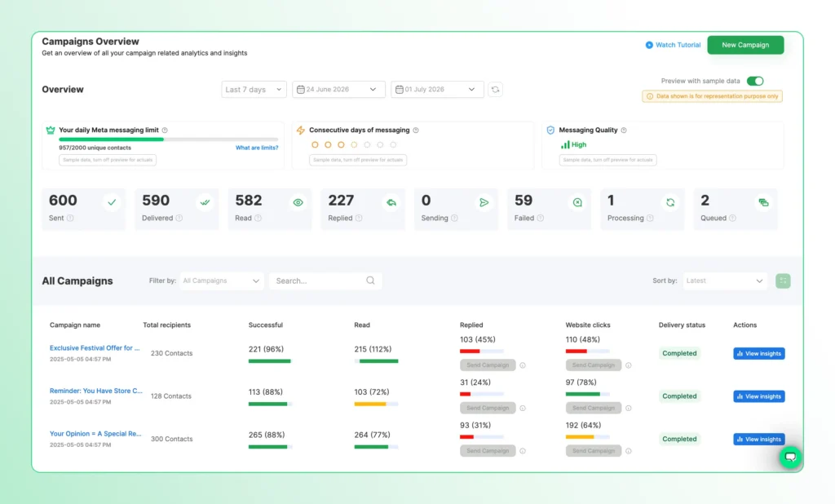Viewport: 835px width, 504px height.
Task: Click the What are limits? link
Action: coord(257,148)
